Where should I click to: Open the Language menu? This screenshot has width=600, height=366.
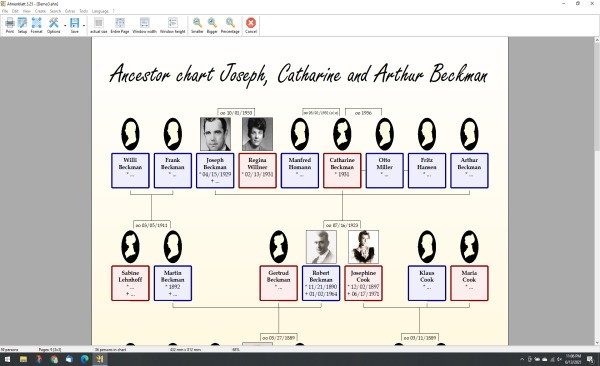[x=100, y=11]
